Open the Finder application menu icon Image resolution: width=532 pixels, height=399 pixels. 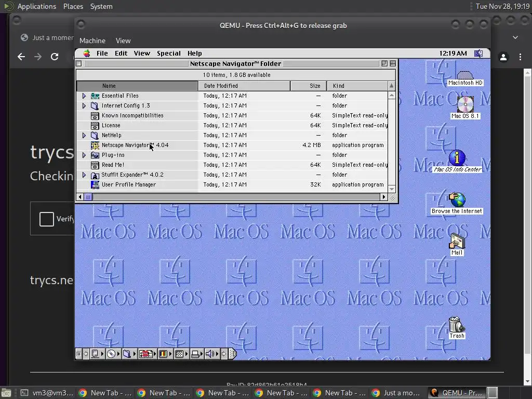[x=478, y=54]
